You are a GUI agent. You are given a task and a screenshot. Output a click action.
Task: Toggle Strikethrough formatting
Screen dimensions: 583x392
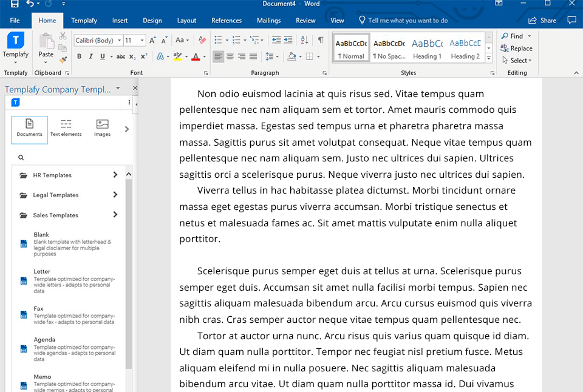tap(120, 56)
